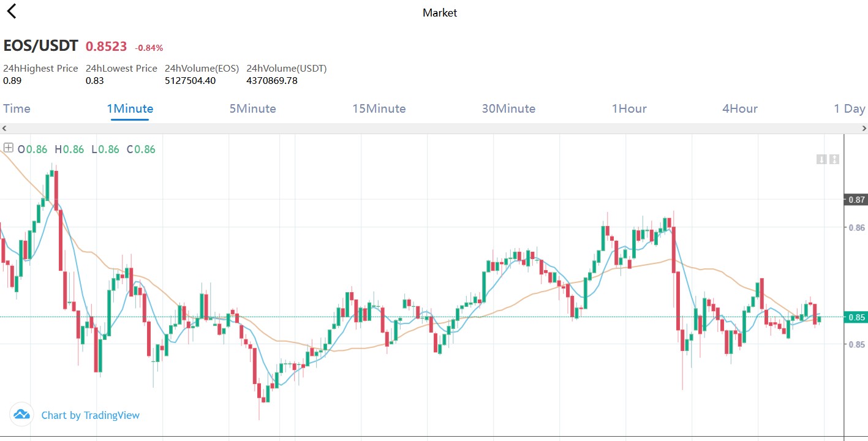Select the 4Hour interval tab
Image resolution: width=868 pixels, height=441 pixels.
click(x=740, y=108)
